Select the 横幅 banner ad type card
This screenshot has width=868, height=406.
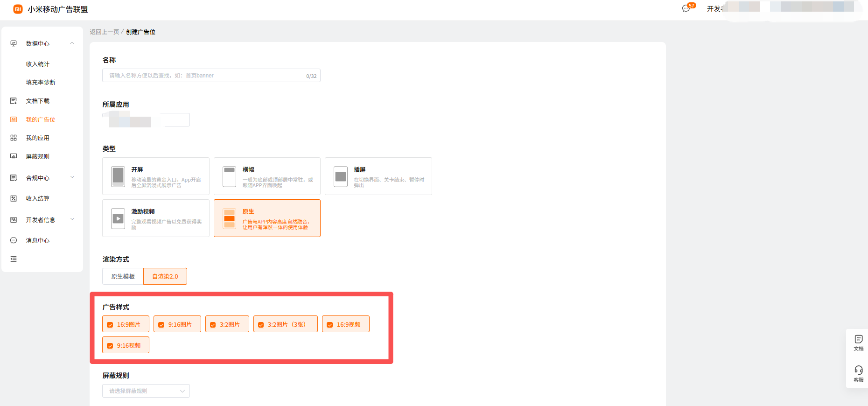pyautogui.click(x=267, y=176)
